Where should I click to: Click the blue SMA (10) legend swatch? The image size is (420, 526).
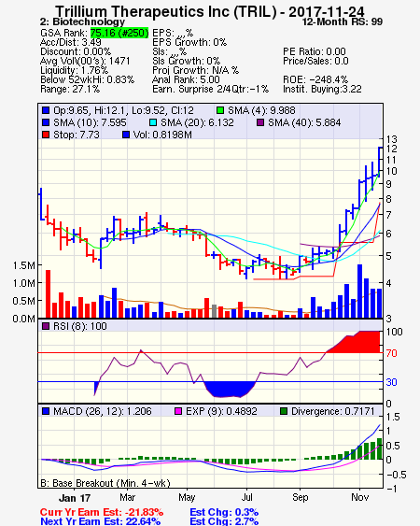pyautogui.click(x=46, y=122)
